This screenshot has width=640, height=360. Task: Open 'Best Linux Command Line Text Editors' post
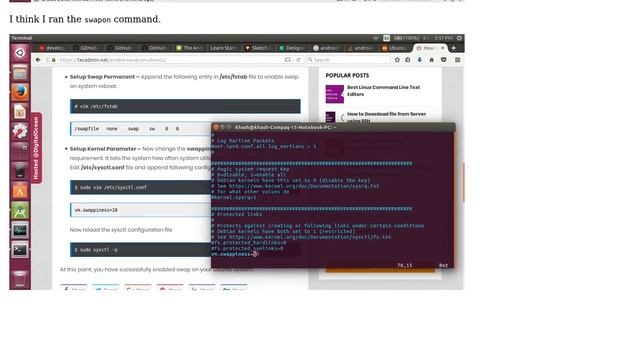point(383,91)
